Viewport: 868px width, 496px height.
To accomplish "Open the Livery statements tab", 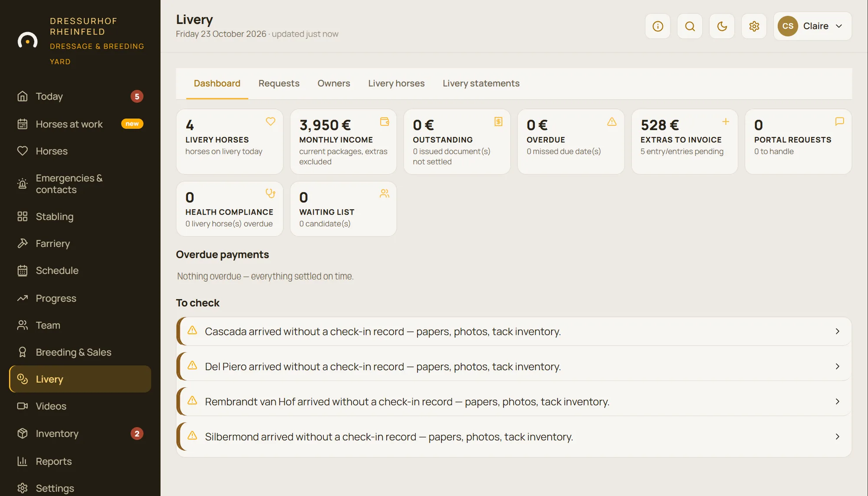I will click(481, 83).
